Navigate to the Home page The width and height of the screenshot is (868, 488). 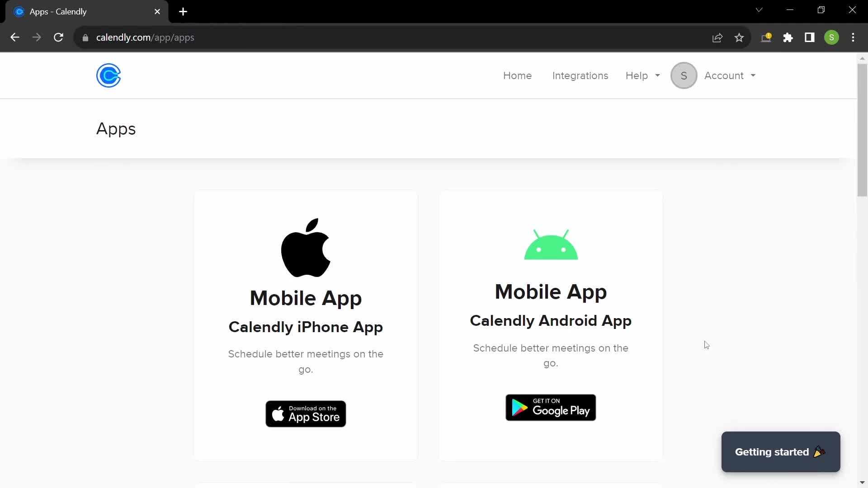point(518,75)
